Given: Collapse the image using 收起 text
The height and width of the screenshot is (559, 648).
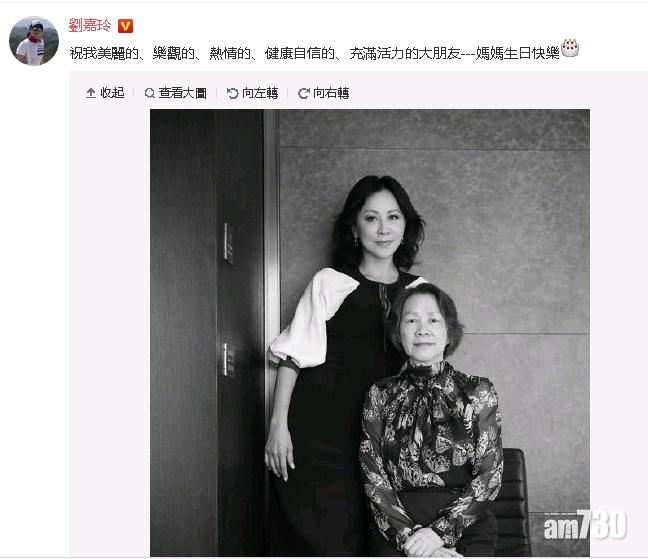Looking at the screenshot, I should [112, 93].
